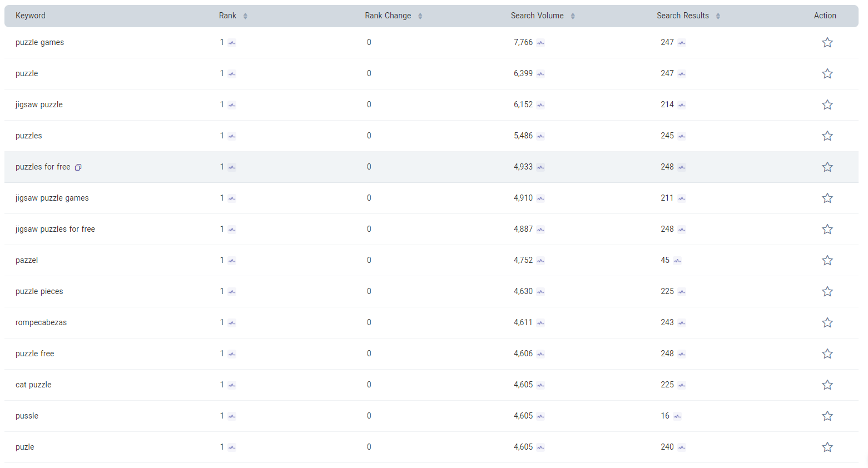The width and height of the screenshot is (868, 468).
Task: Click the 'puzzle free' keyword text
Action: click(x=34, y=354)
